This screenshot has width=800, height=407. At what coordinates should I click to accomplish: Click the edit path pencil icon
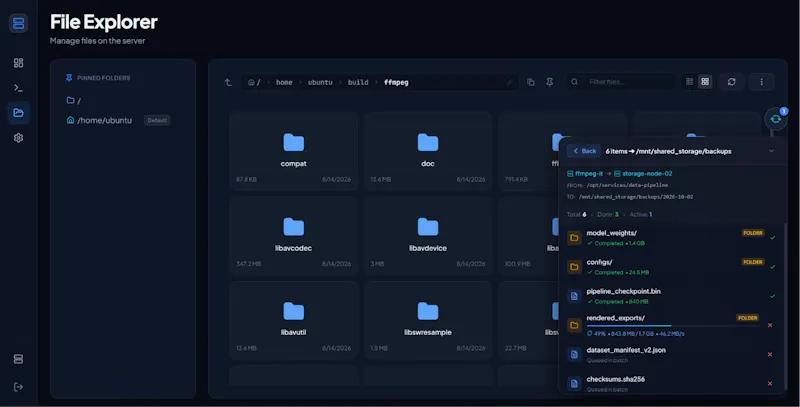click(509, 82)
